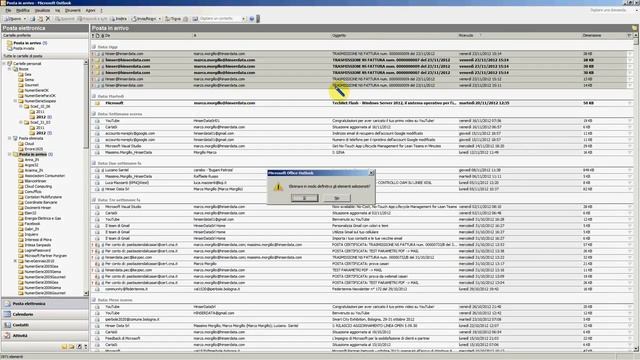This screenshot has width=640, height=360.
Task: Click the folder list icon below Attività
Action: pyautogui.click(x=71, y=347)
